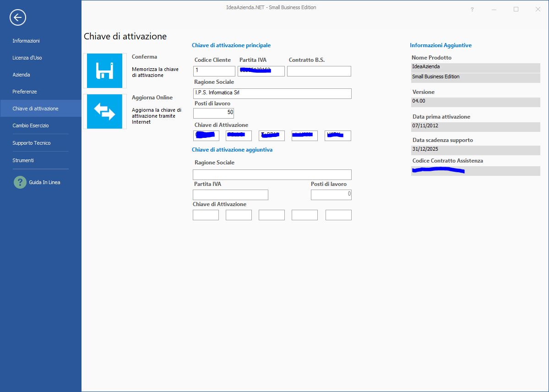Click the first main activation key box
Screen dimensions: 549x392
206,136
